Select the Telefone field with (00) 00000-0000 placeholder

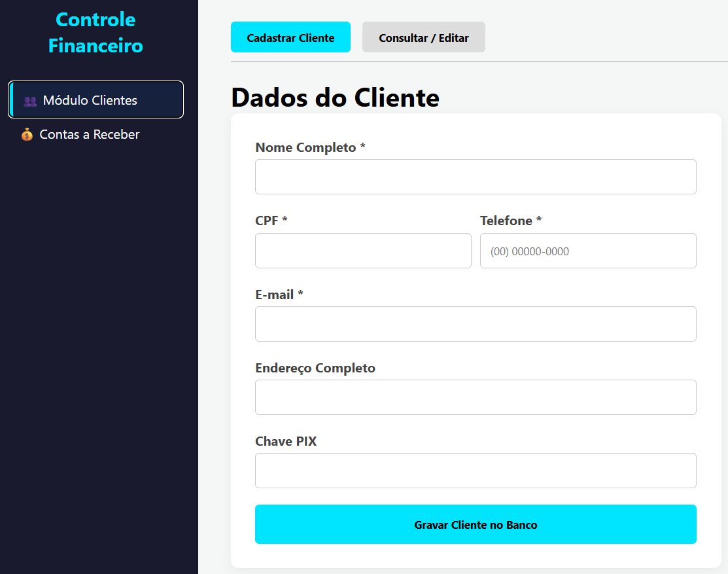[588, 251]
